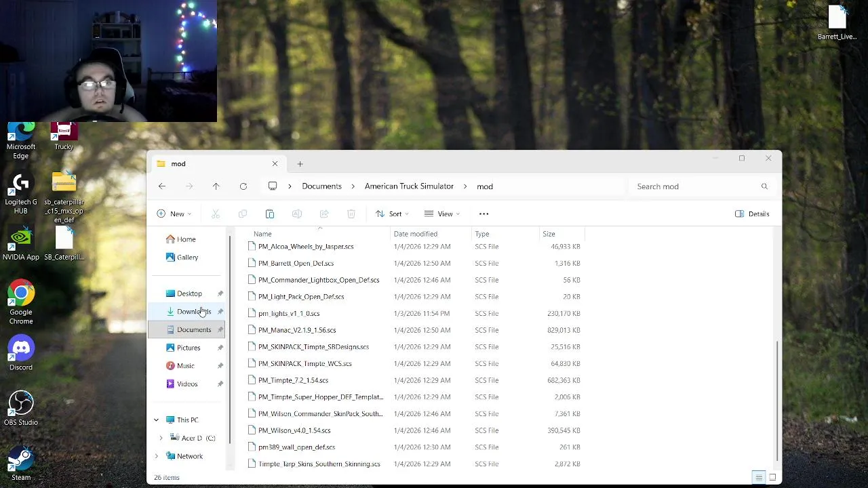Select the mod tab
The image size is (868, 488).
point(217,164)
